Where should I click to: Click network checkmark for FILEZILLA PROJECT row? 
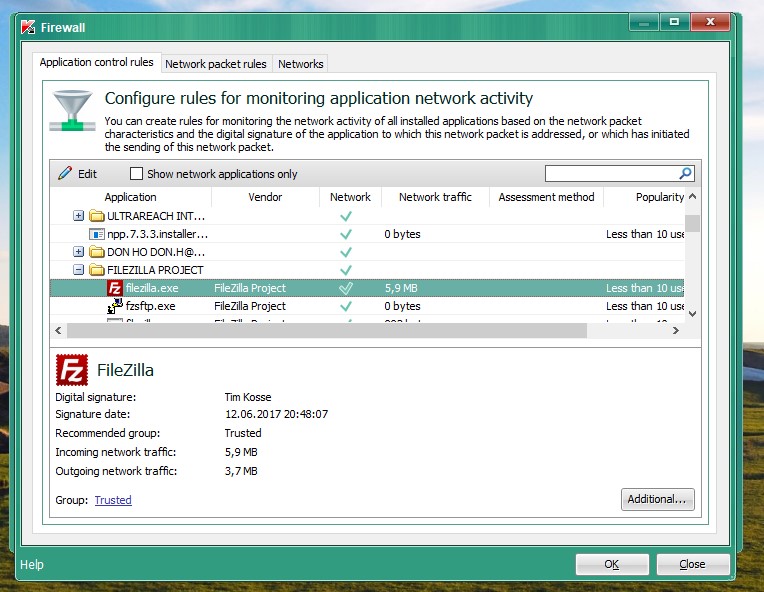point(346,270)
